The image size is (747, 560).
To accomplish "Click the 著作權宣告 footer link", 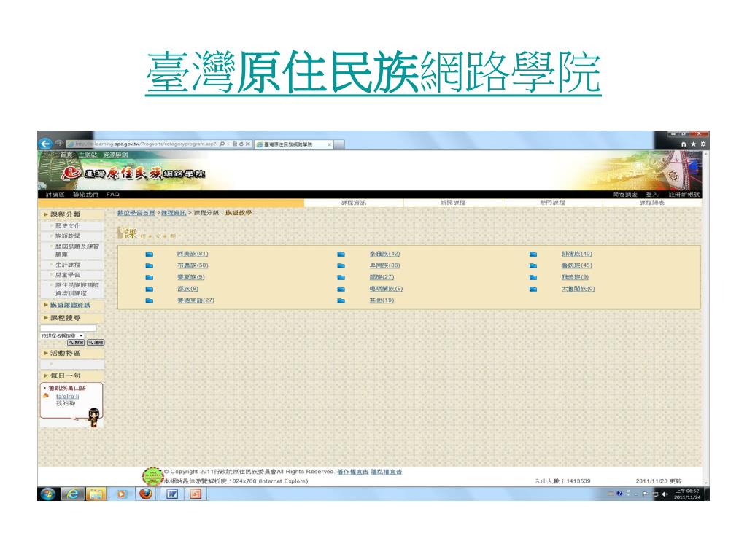I will pyautogui.click(x=353, y=472).
